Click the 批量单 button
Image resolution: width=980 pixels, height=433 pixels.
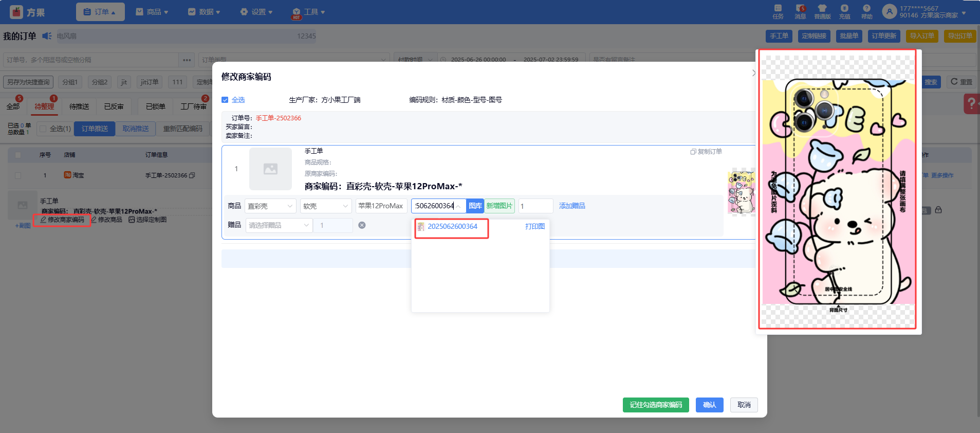(x=849, y=36)
